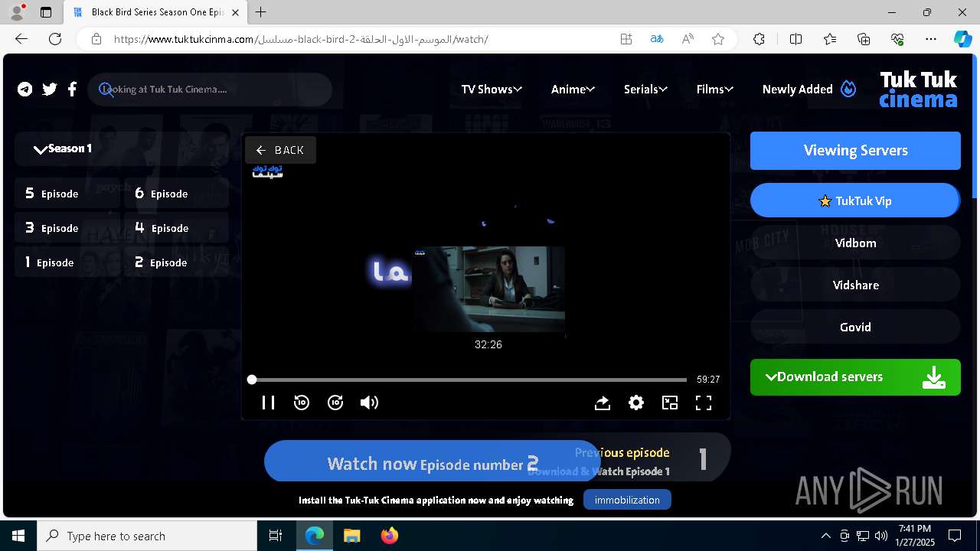980x551 pixels.
Task: Open a new browser tab
Action: click(x=261, y=12)
